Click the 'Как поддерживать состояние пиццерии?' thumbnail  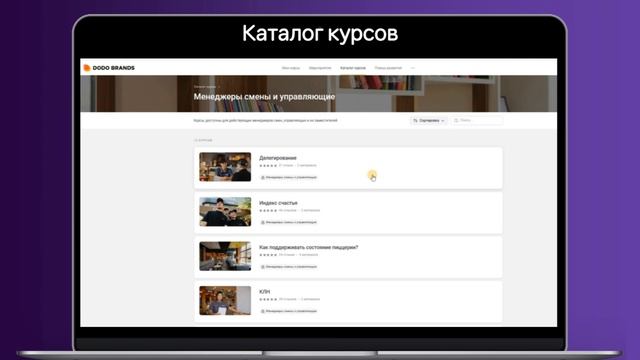225,256
